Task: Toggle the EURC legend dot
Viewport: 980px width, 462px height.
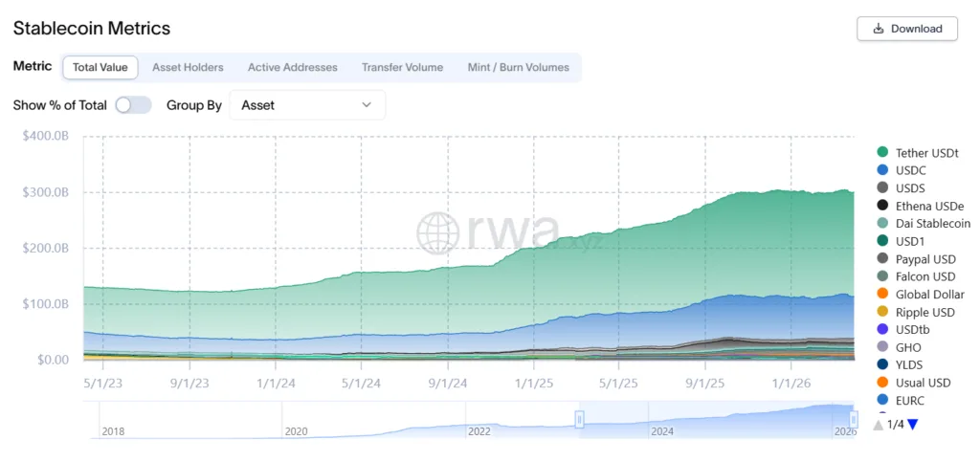Action: point(882,400)
